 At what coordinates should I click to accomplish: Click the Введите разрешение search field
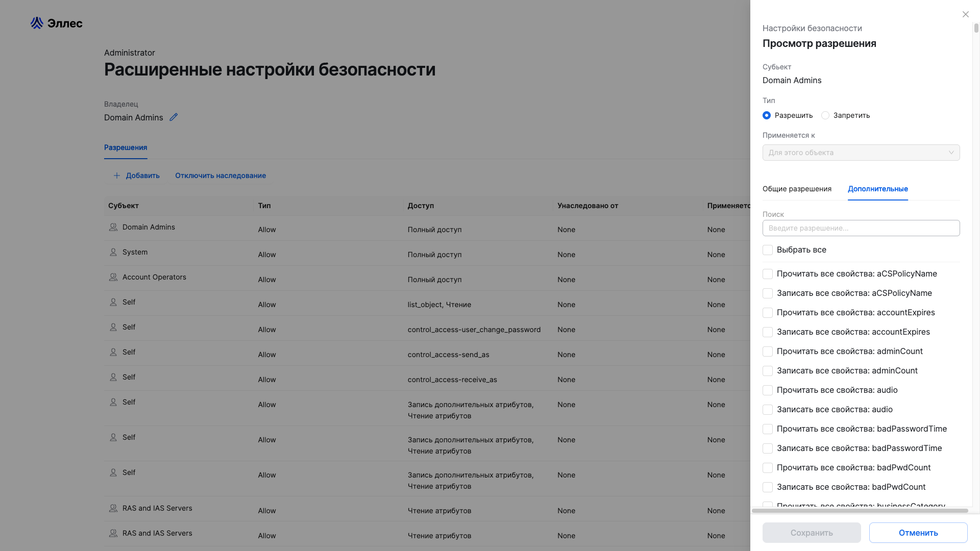[x=861, y=228]
